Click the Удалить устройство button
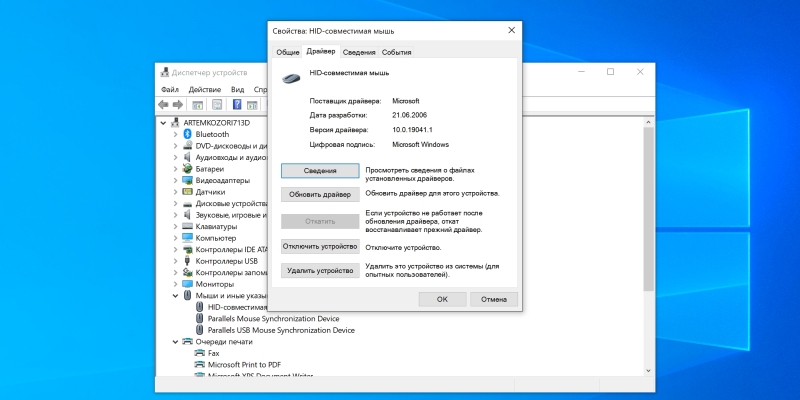 [319, 271]
